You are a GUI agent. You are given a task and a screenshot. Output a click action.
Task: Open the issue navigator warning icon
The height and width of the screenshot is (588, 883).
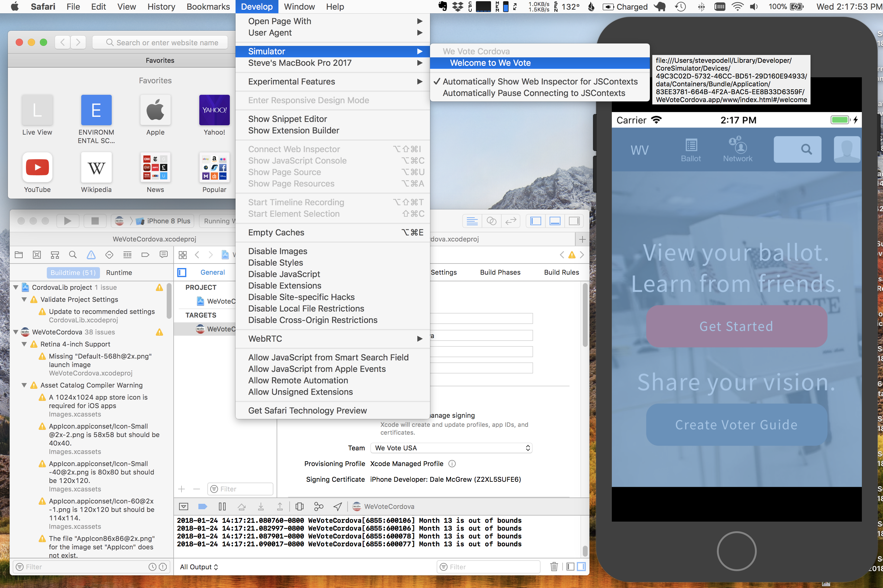click(91, 255)
